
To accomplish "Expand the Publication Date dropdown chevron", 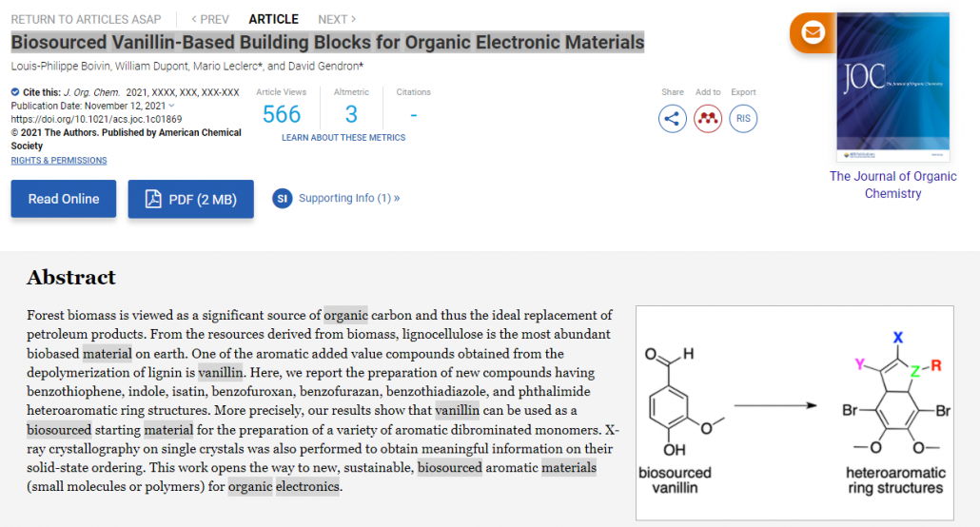I will click(172, 106).
